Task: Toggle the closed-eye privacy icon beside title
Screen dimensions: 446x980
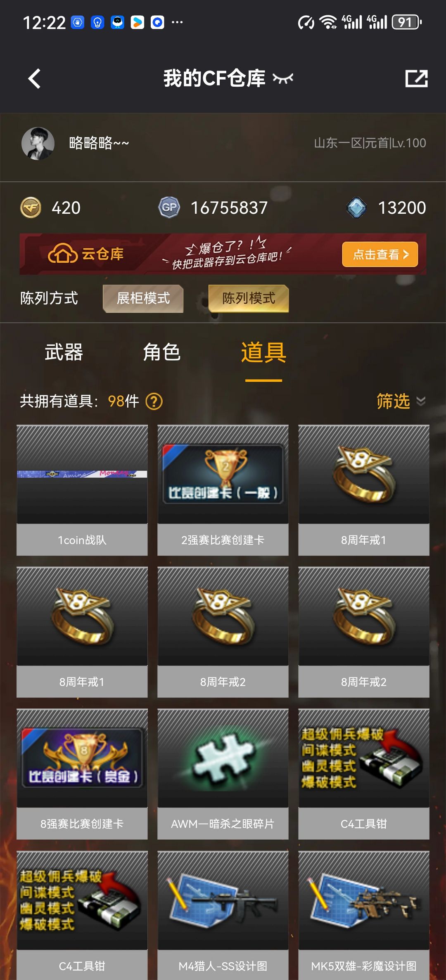Action: [x=283, y=78]
